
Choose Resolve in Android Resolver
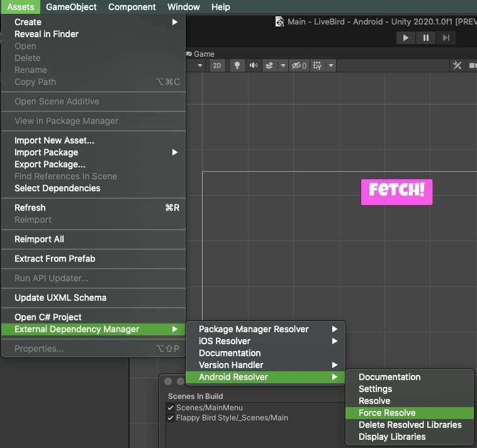tap(410, 401)
